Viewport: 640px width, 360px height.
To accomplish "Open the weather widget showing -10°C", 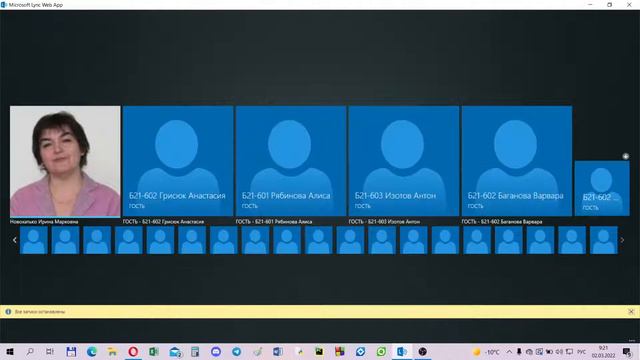I will coord(486,352).
